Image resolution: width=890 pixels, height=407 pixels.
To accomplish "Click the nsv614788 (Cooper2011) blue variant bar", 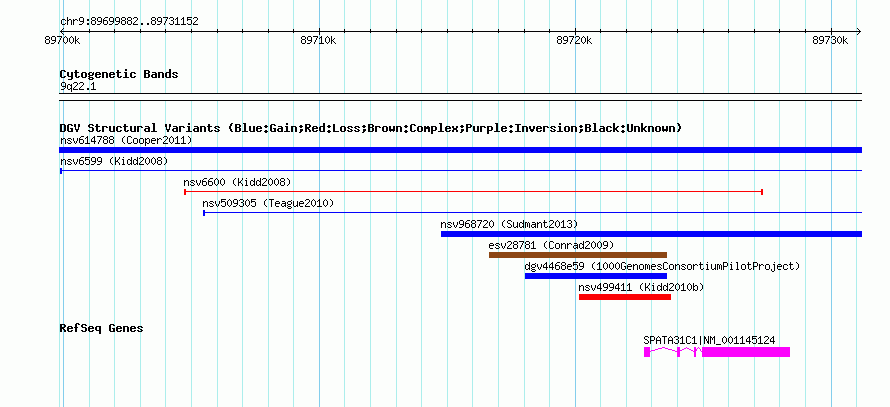I will pyautogui.click(x=460, y=150).
